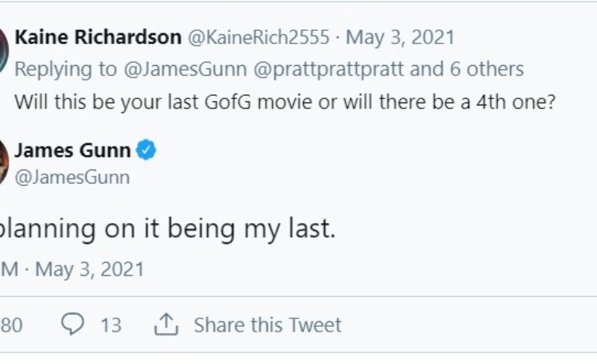Screen dimensions: 597x364
Task: Click the James Gunn display name
Action: coord(72,150)
